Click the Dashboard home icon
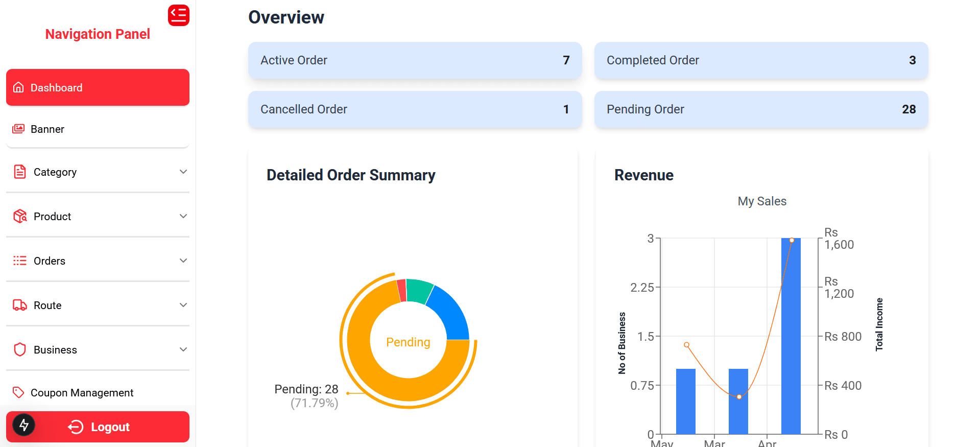980x447 pixels. pyautogui.click(x=18, y=87)
